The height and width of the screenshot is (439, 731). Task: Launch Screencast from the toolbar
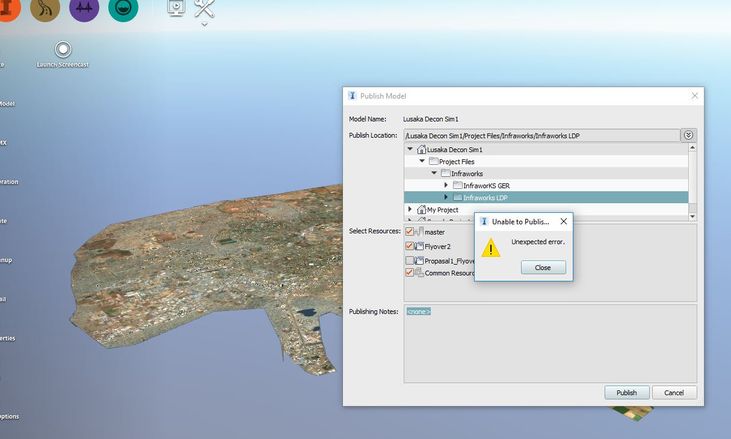click(x=63, y=55)
